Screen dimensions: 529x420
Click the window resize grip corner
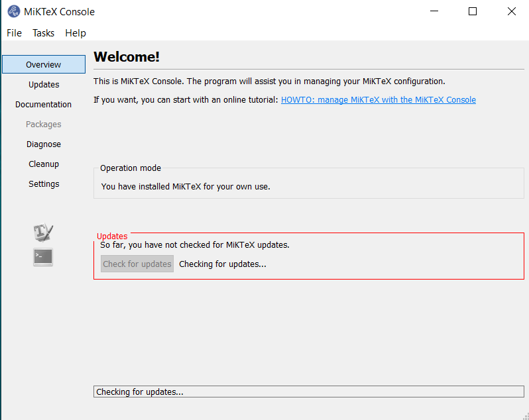click(x=526, y=417)
